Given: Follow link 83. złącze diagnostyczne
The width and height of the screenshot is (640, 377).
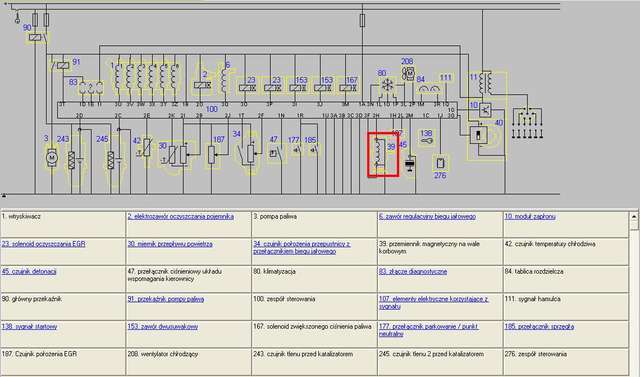Looking at the screenshot, I should 413,271.
